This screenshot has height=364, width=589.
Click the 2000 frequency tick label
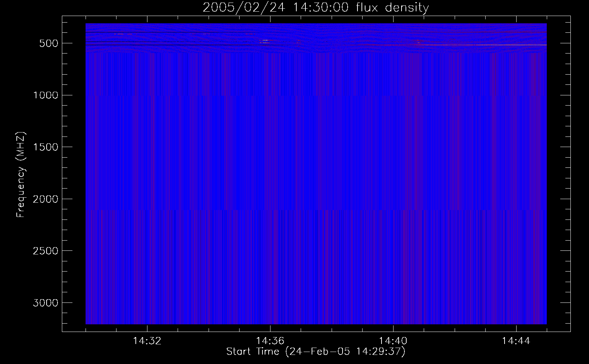(x=46, y=199)
